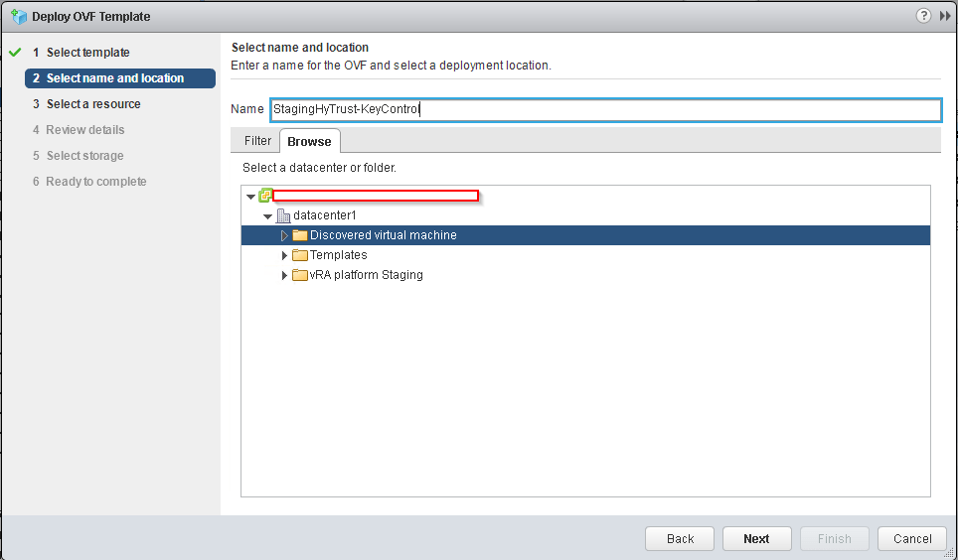Click the vRA platform Staging folder icon
Viewport: 958px width, 560px height.
(x=300, y=275)
